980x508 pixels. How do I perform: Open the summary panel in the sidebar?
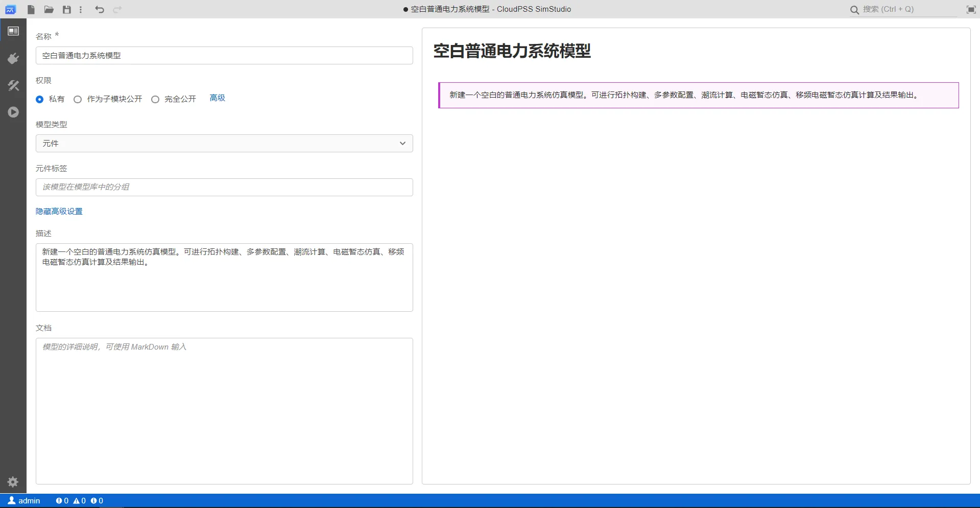tap(13, 32)
